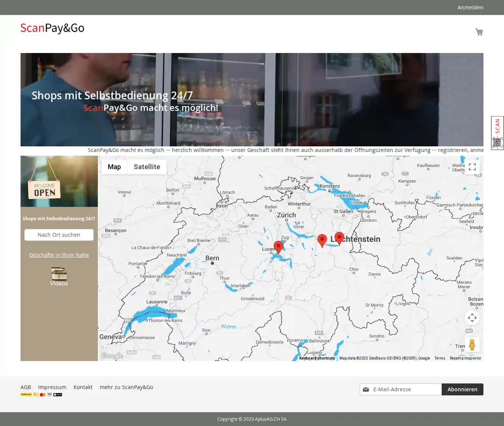
Task: Open map camera controls
Action: coord(472,318)
